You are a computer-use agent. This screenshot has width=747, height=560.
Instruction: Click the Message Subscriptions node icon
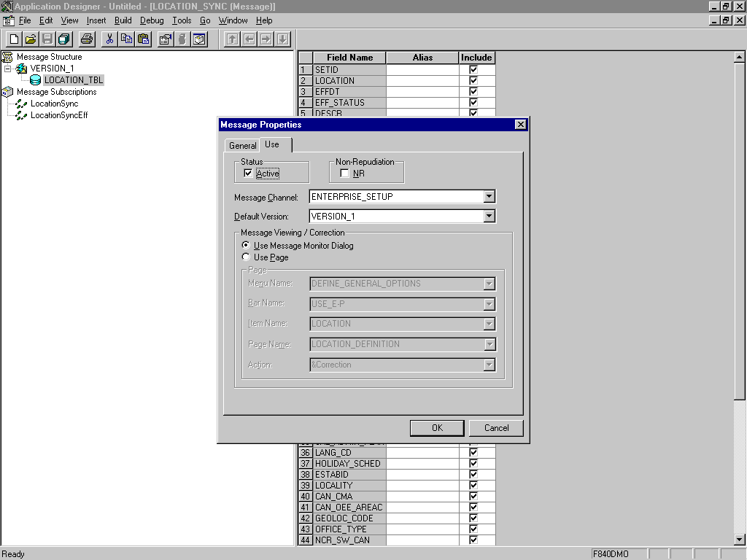[7, 91]
